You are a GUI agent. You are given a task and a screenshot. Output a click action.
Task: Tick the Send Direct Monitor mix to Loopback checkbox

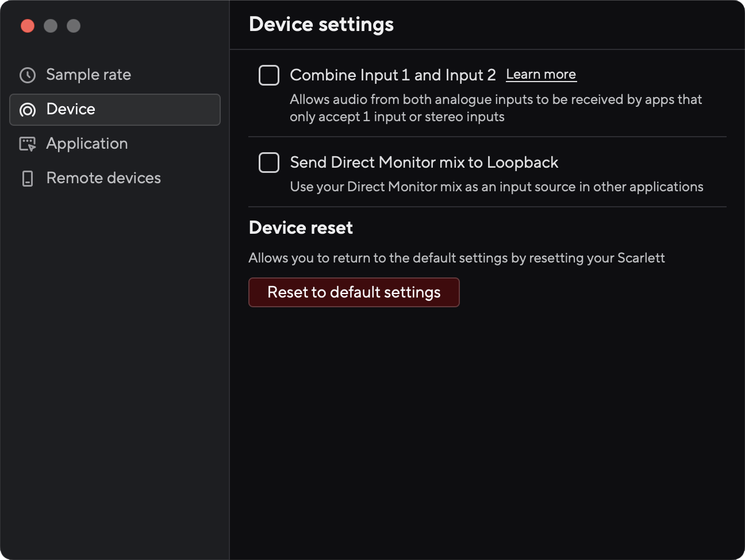[x=269, y=163]
